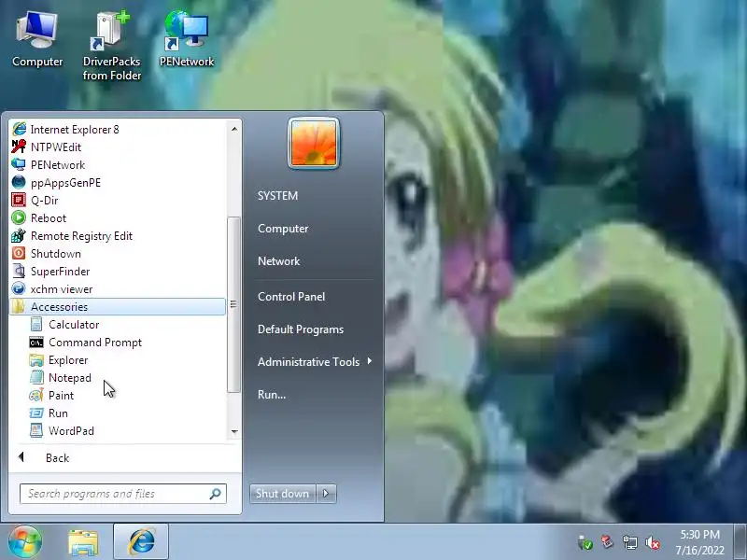Open xchm viewer
The image size is (747, 560).
pos(118,289)
